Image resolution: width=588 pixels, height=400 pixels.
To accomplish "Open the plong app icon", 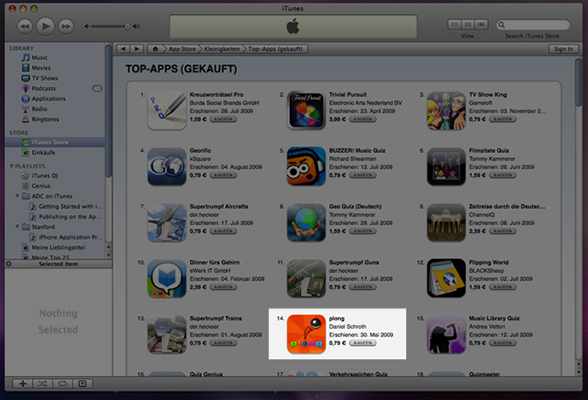I will tap(306, 334).
